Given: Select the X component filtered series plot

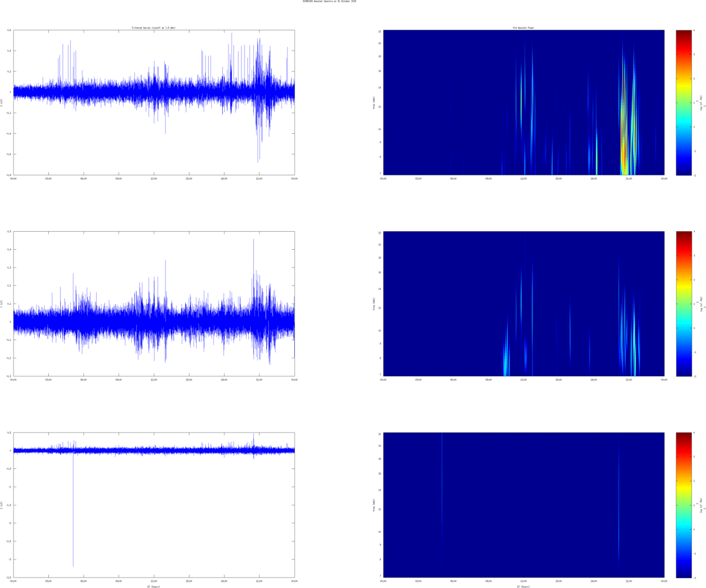Looking at the screenshot, I should [x=154, y=102].
